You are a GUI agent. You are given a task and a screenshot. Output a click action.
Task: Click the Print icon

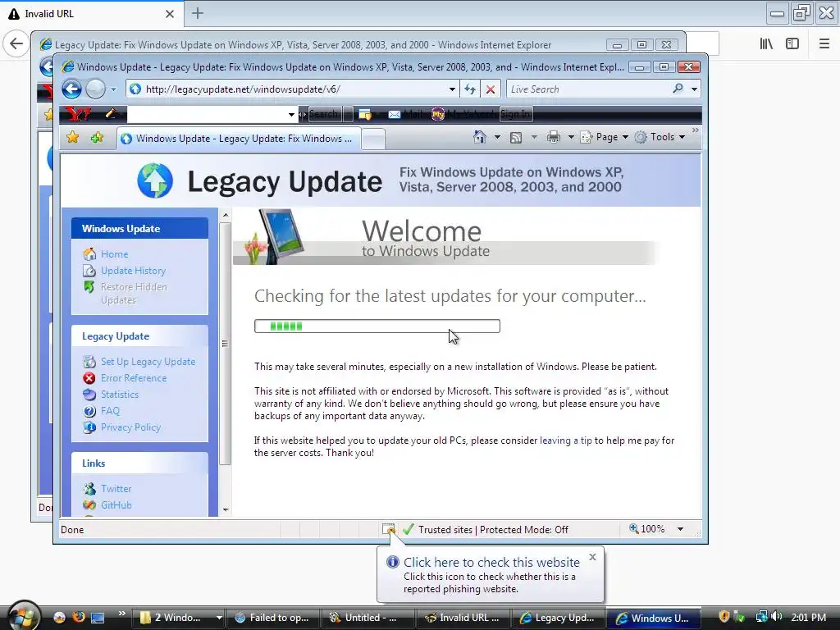[x=554, y=138]
